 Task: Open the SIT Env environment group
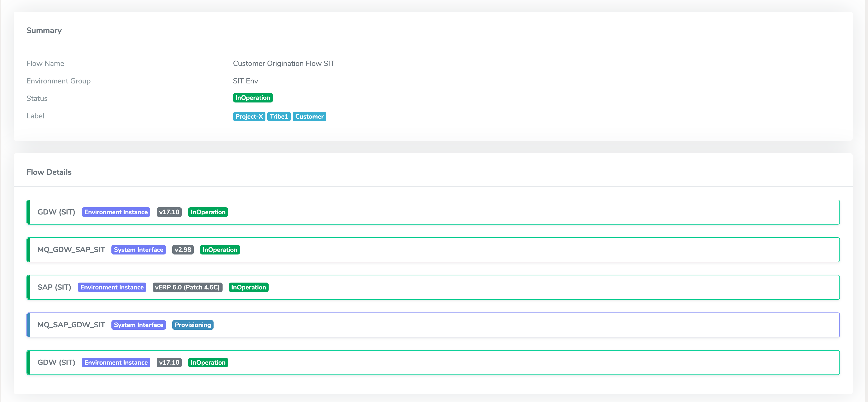tap(245, 81)
